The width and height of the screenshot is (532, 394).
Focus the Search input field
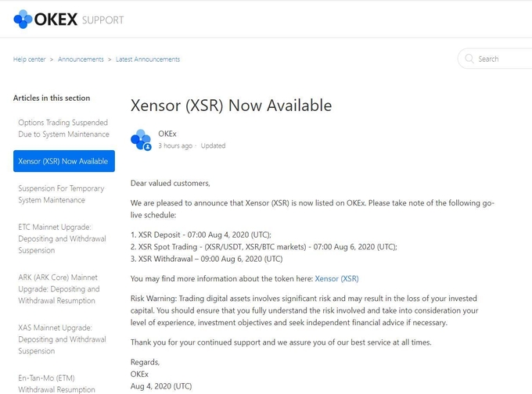(496, 59)
